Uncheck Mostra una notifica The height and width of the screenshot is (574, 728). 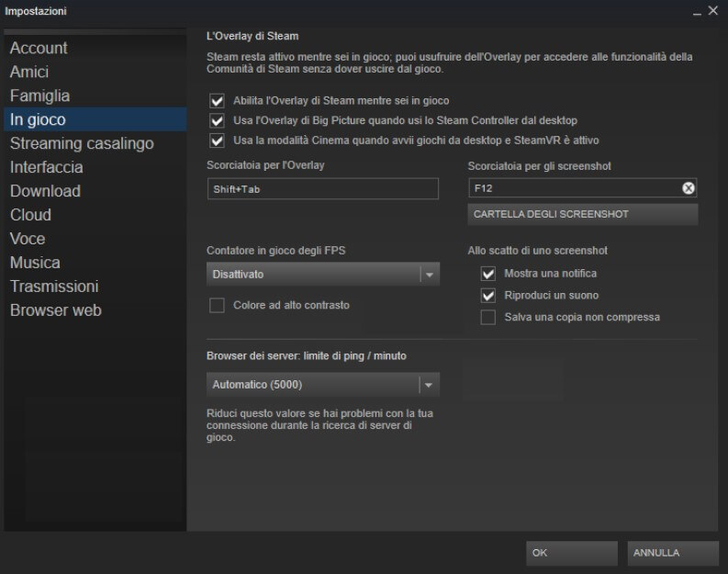coord(488,274)
